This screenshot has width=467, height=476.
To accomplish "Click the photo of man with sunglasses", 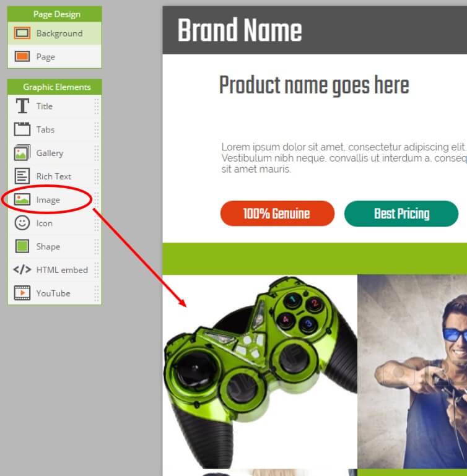I will tap(412, 371).
